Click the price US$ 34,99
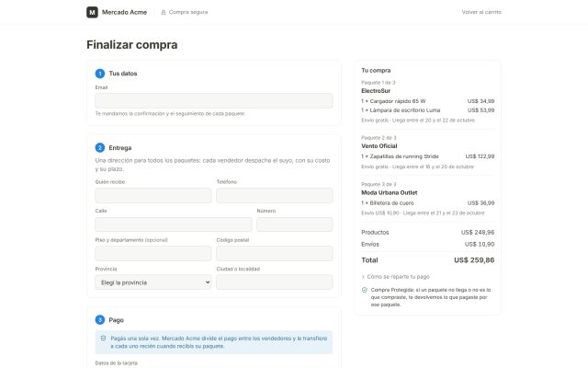This screenshot has height=368, width=588. coord(481,101)
